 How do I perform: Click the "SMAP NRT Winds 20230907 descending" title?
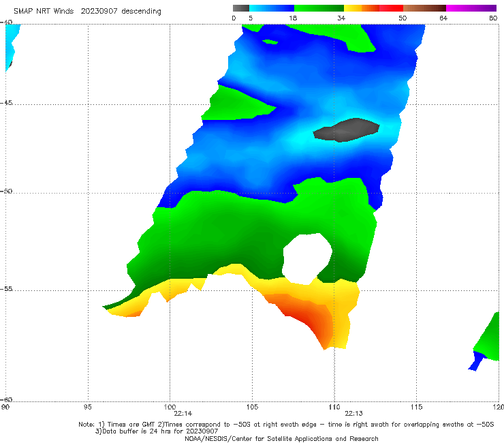pyautogui.click(x=87, y=12)
